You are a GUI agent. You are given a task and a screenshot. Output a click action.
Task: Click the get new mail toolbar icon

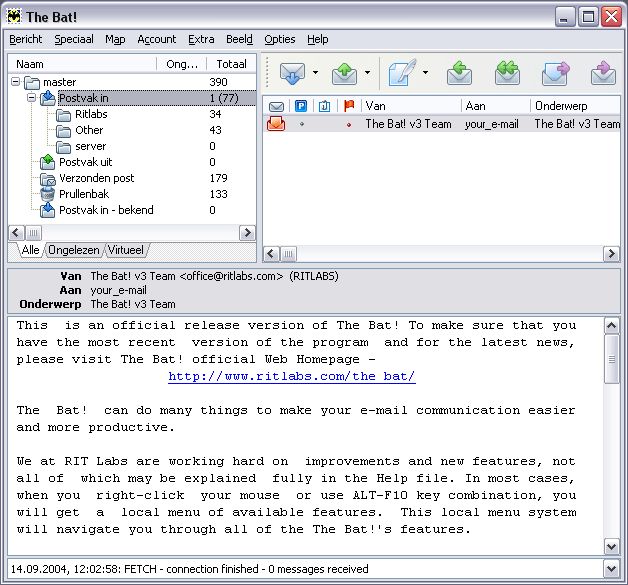(292, 73)
